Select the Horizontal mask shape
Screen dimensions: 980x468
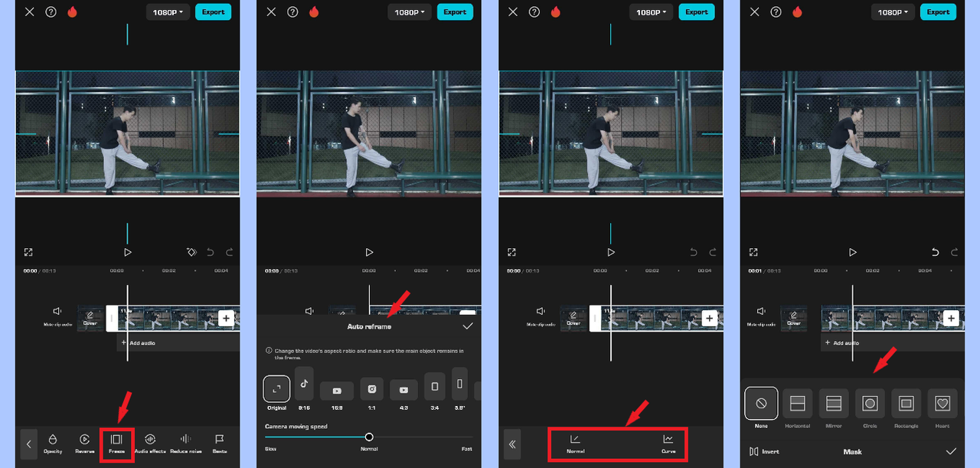[x=797, y=407]
